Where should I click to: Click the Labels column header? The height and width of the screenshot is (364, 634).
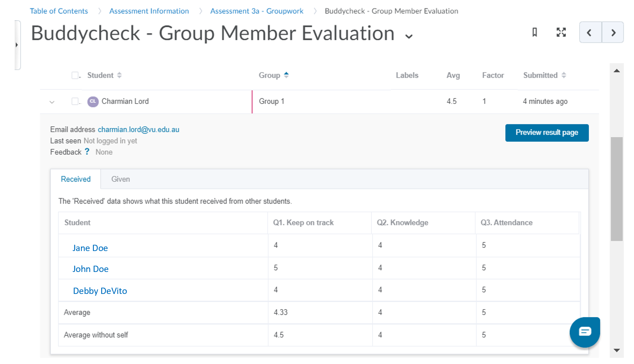(x=407, y=75)
